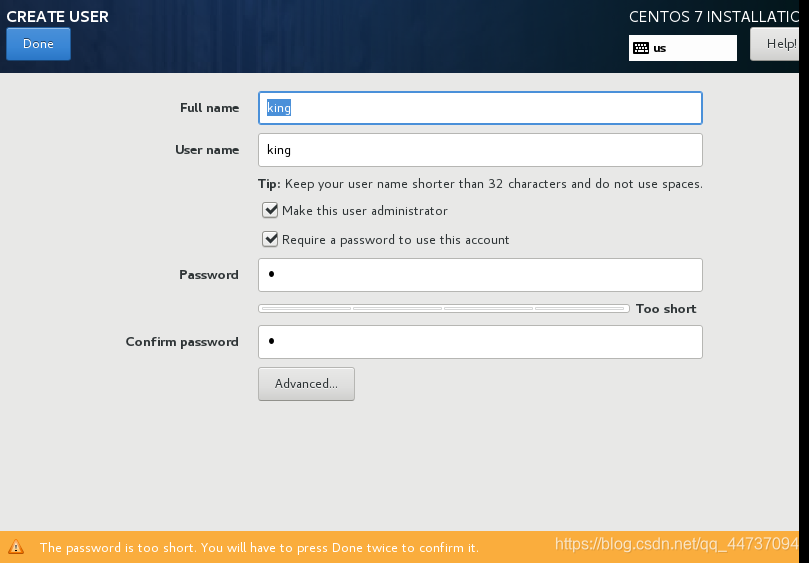This screenshot has height=563, width=809.
Task: Click the CENTOS 7 INSTALLATION title
Action: pyautogui.click(x=714, y=17)
